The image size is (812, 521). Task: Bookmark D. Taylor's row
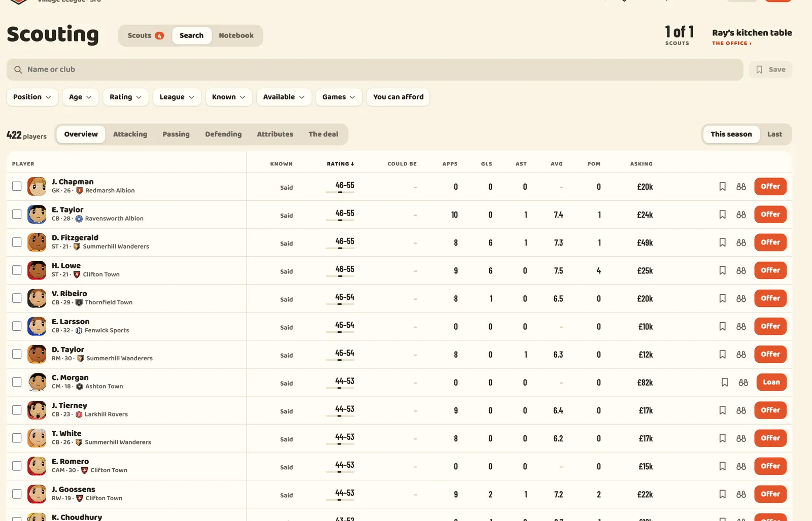click(x=722, y=354)
